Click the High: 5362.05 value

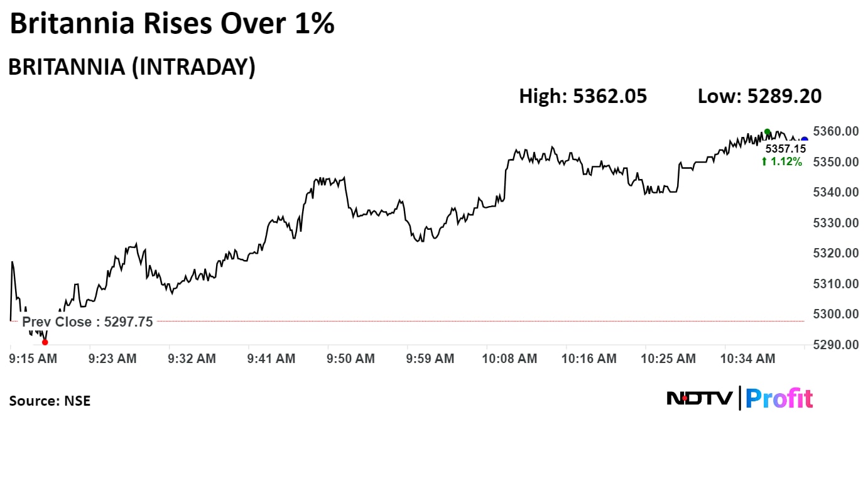[x=582, y=96]
